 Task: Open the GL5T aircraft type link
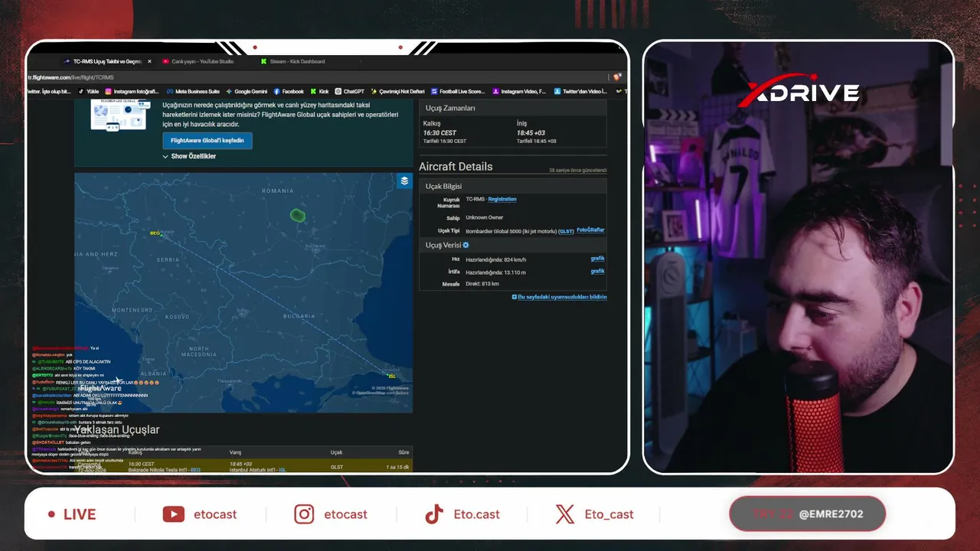tap(566, 231)
